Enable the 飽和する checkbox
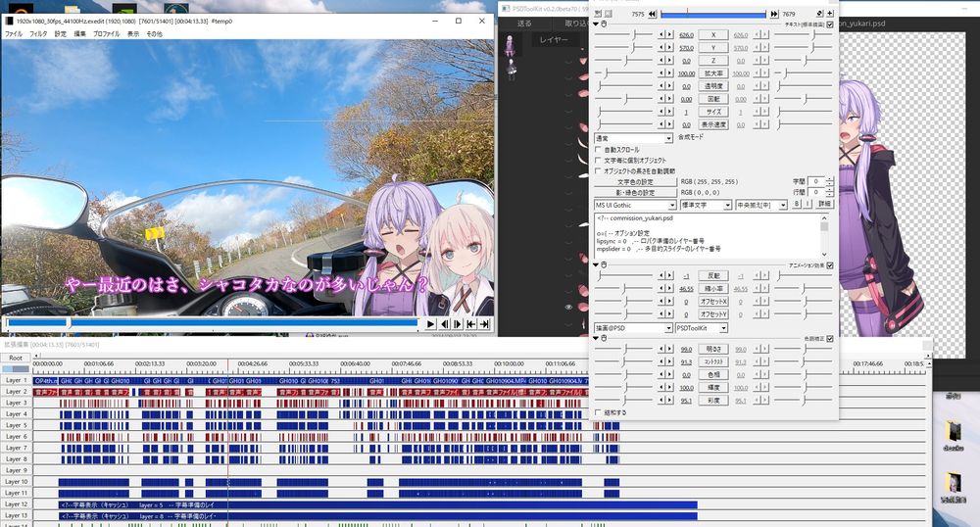980x527 pixels. (x=598, y=412)
